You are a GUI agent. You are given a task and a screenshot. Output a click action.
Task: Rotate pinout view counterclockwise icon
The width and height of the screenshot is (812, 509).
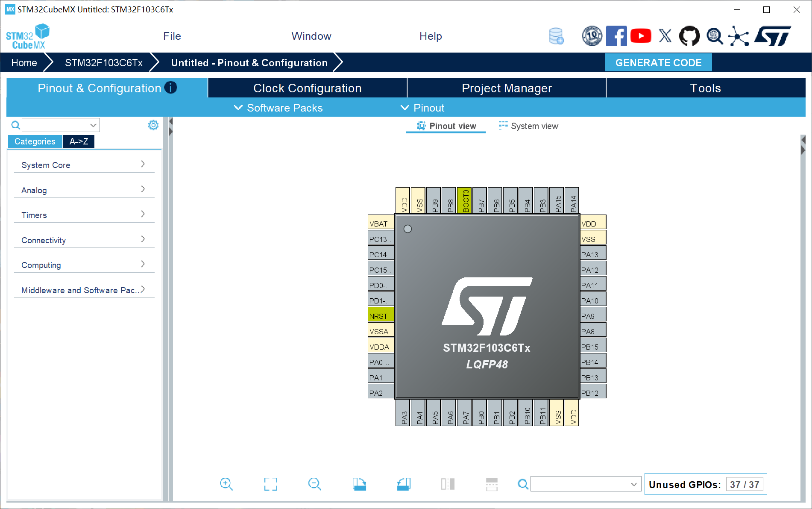[403, 484]
